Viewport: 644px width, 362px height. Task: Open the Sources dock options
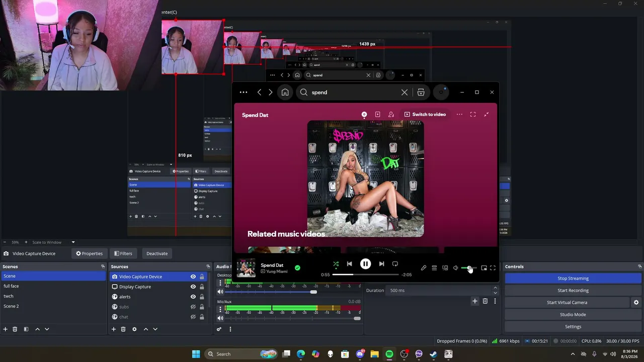pos(208,266)
